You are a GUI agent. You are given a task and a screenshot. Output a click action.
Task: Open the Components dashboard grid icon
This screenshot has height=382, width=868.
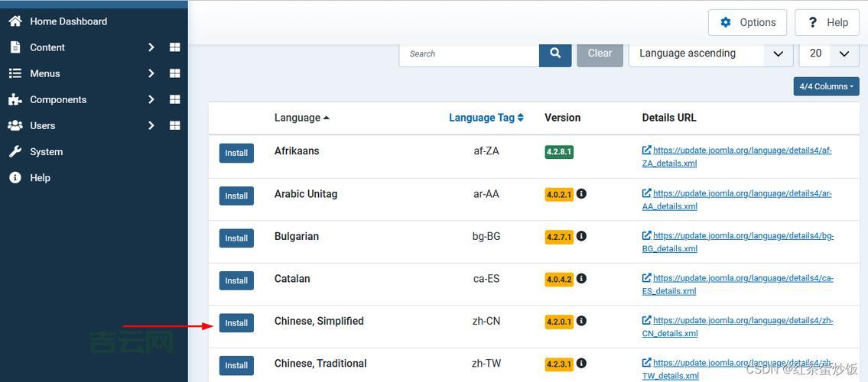click(174, 99)
